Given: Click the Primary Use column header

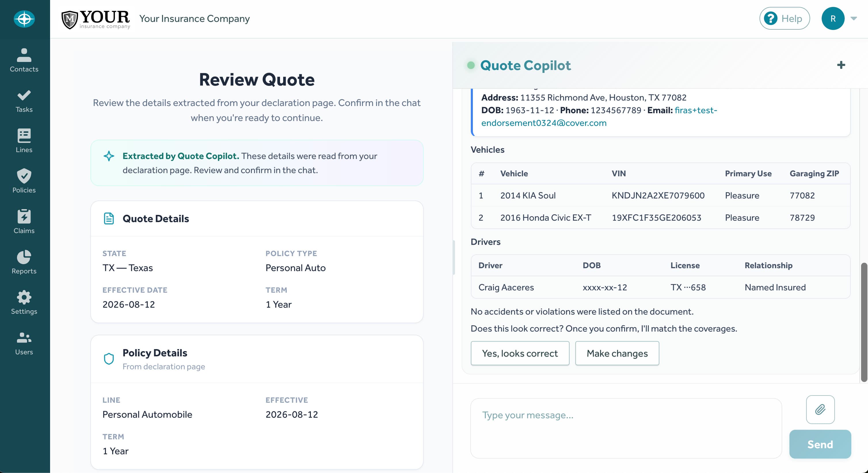Looking at the screenshot, I should click(748, 173).
